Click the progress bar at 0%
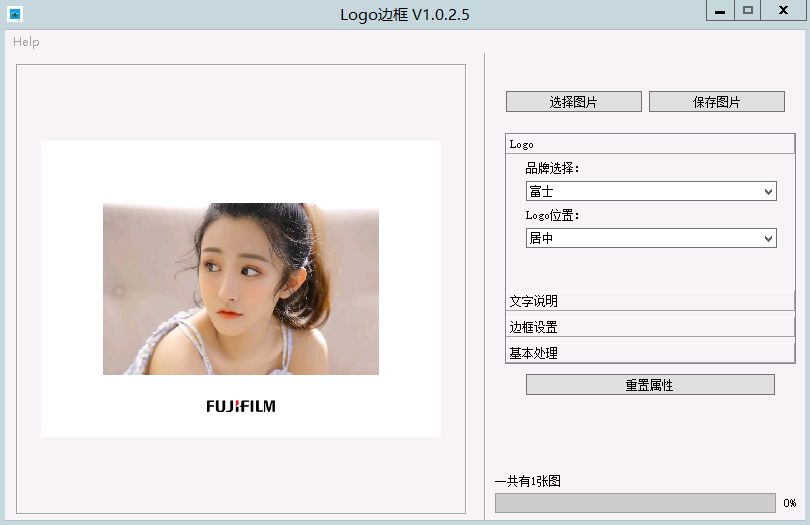 coord(635,503)
